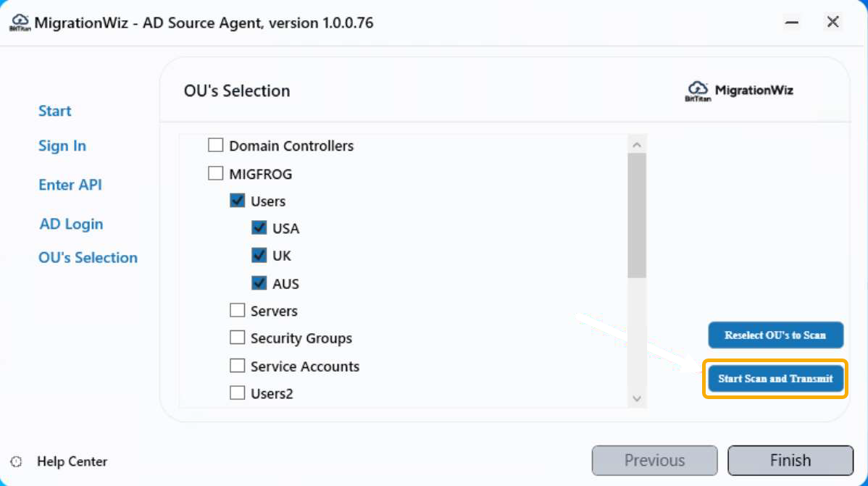Click the MigrationWiz cloud logo in panel header
This screenshot has width=868, height=486.
698,91
